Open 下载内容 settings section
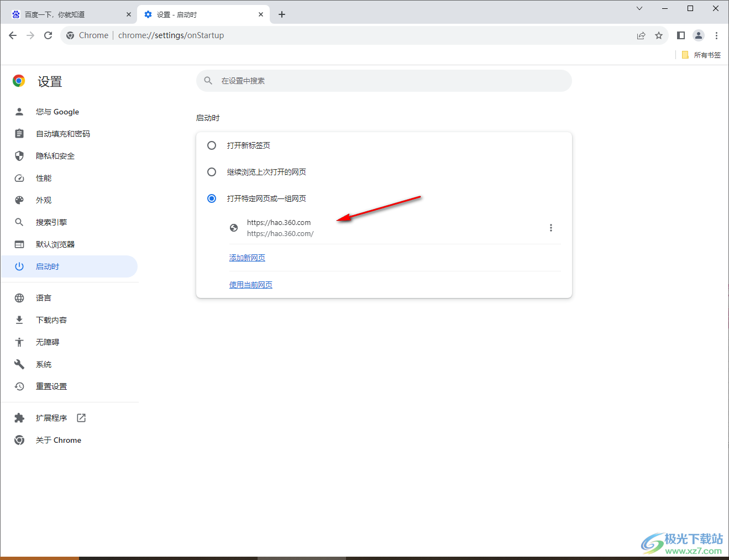This screenshot has height=560, width=729. pyautogui.click(x=69, y=320)
